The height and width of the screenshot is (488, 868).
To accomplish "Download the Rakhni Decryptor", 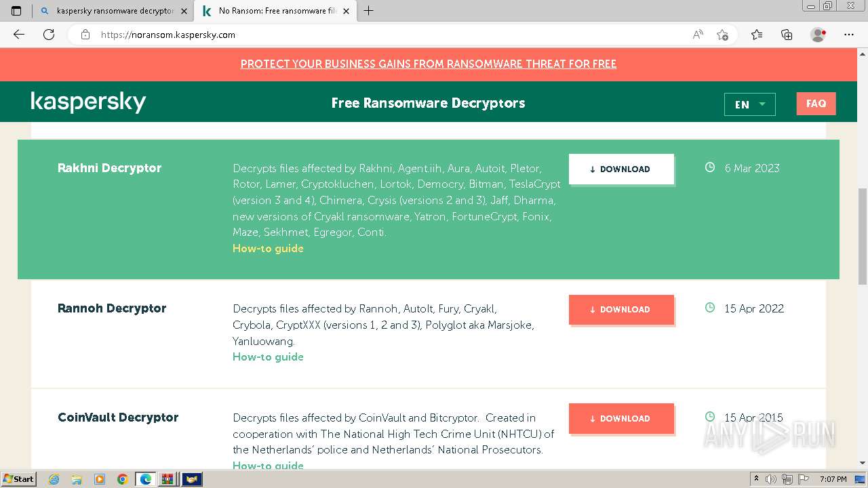I will [621, 169].
